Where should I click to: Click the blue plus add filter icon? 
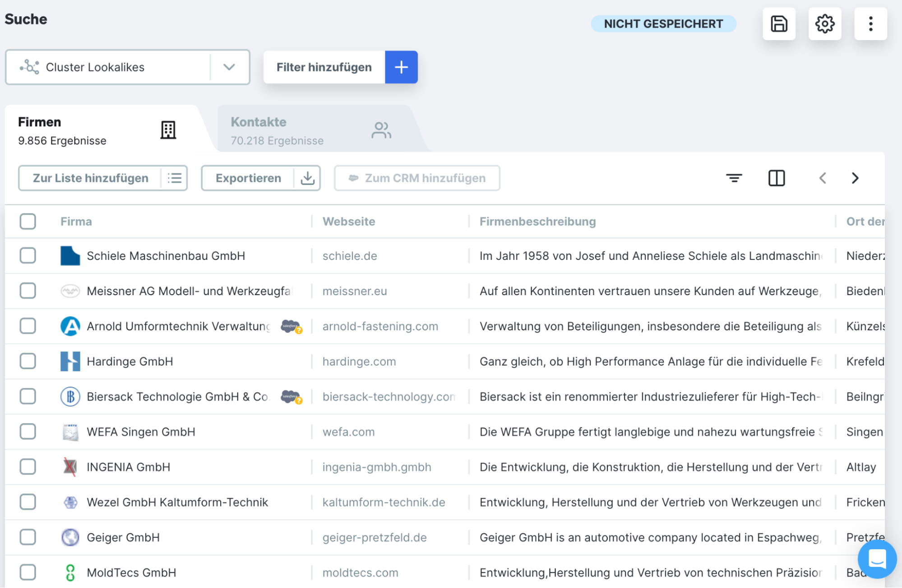(x=401, y=67)
